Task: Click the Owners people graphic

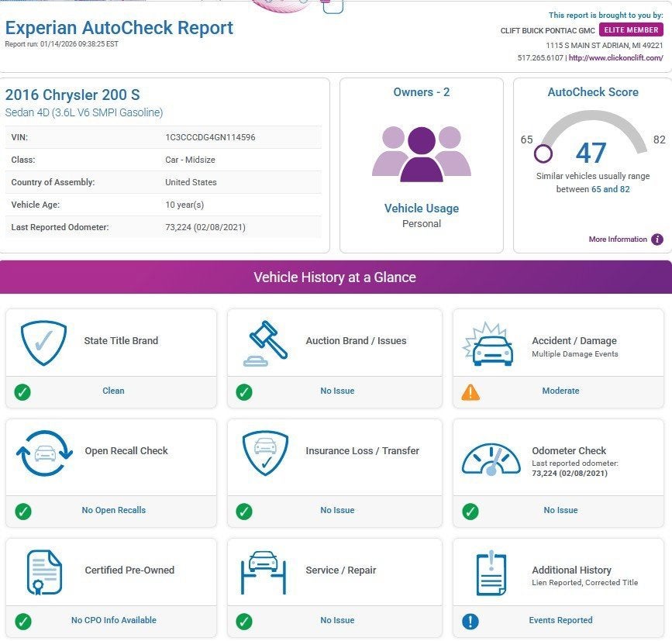Action: click(421, 153)
